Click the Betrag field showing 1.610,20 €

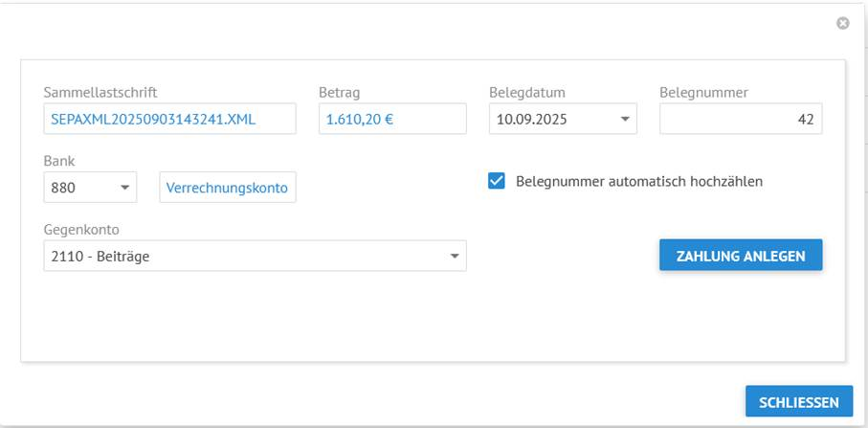[392, 120]
